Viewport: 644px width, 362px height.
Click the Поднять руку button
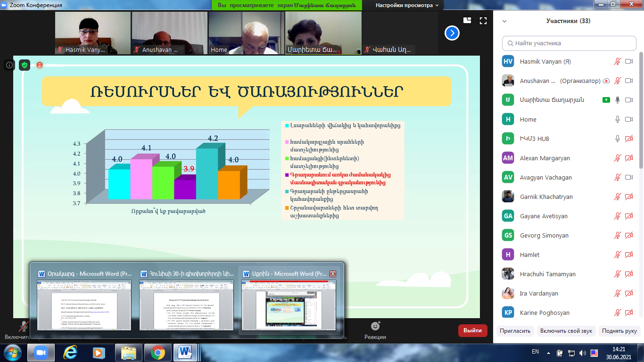pos(620,331)
